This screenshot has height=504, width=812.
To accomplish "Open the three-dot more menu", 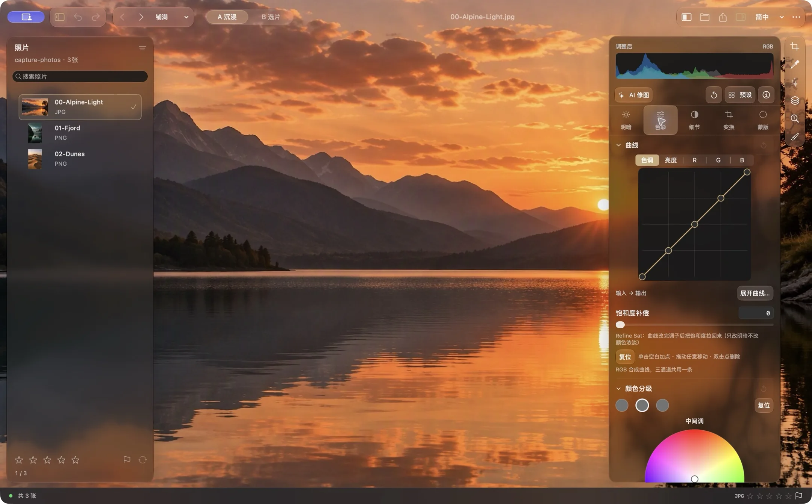I will (796, 17).
